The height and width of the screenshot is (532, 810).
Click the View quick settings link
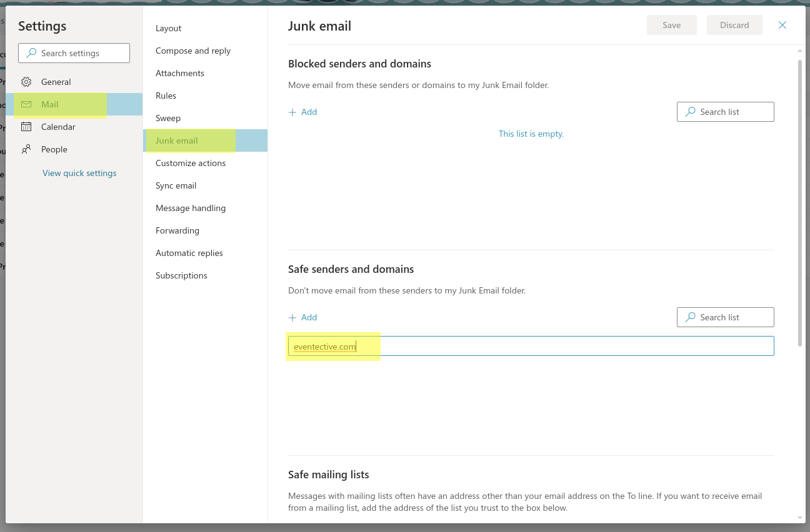click(x=79, y=173)
